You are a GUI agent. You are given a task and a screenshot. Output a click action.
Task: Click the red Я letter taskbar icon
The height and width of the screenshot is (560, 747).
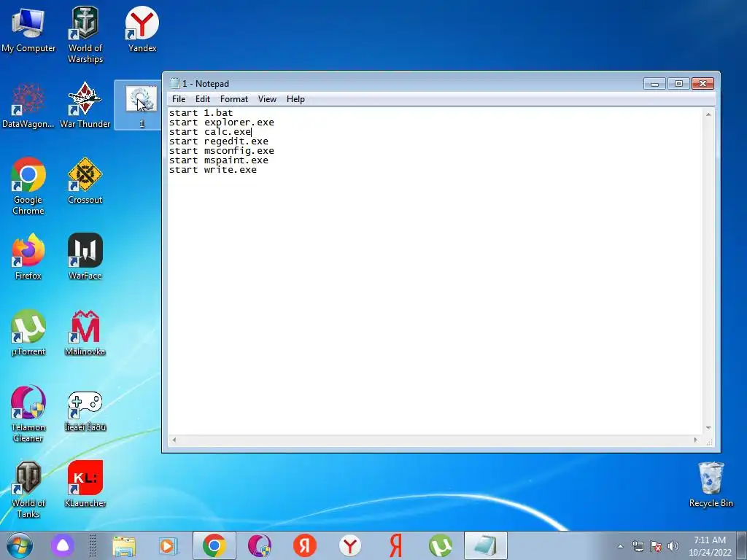(395, 545)
